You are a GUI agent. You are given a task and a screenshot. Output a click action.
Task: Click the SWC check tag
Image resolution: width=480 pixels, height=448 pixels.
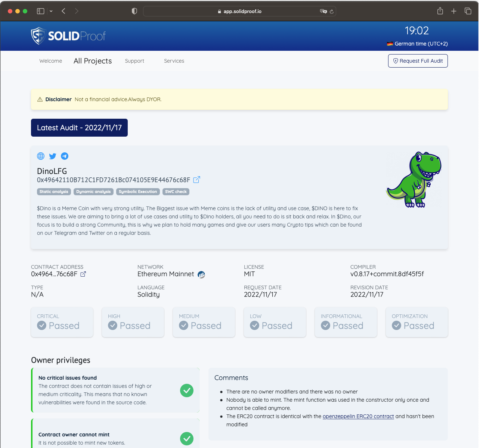(x=176, y=192)
